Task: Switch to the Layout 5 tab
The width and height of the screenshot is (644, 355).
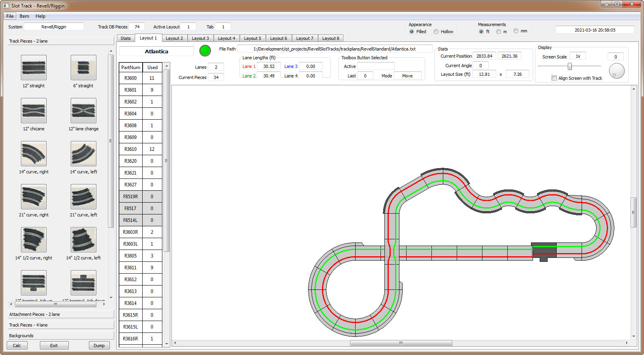Action: (252, 38)
